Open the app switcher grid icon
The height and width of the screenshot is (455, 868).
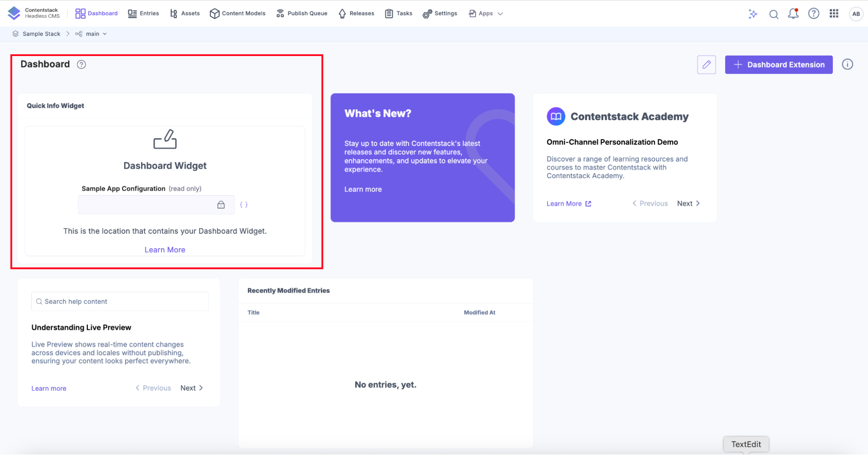[834, 14]
